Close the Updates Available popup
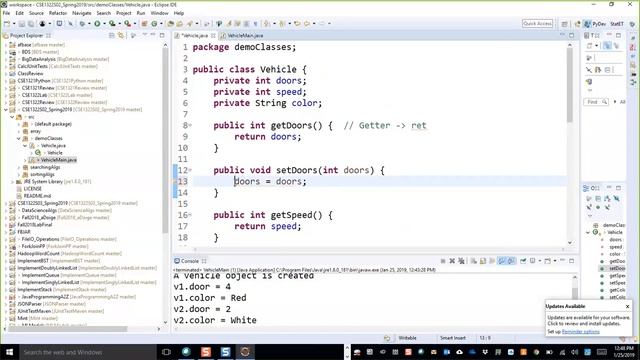 click(627, 306)
